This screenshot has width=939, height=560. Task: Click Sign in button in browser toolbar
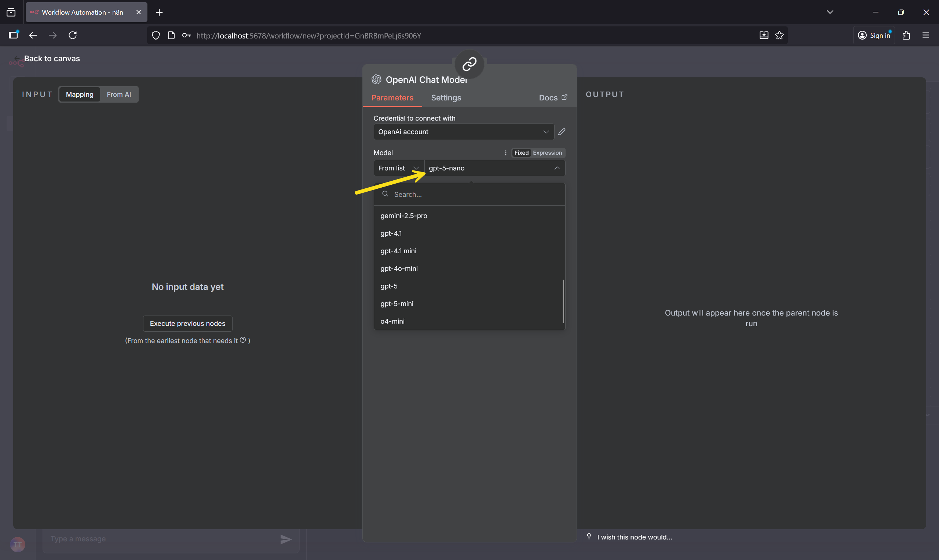point(874,35)
